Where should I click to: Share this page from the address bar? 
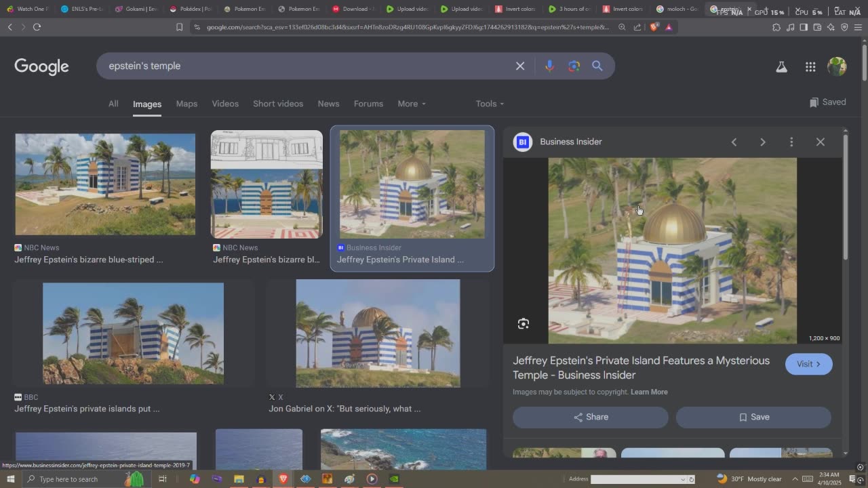[x=637, y=27]
